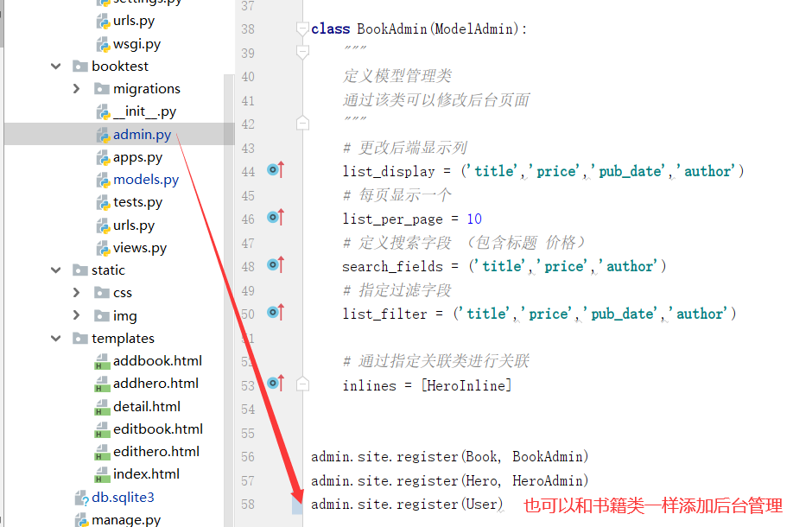Screen dimensions: 812x527
Task: Click the templates folder icon
Action: [80, 339]
